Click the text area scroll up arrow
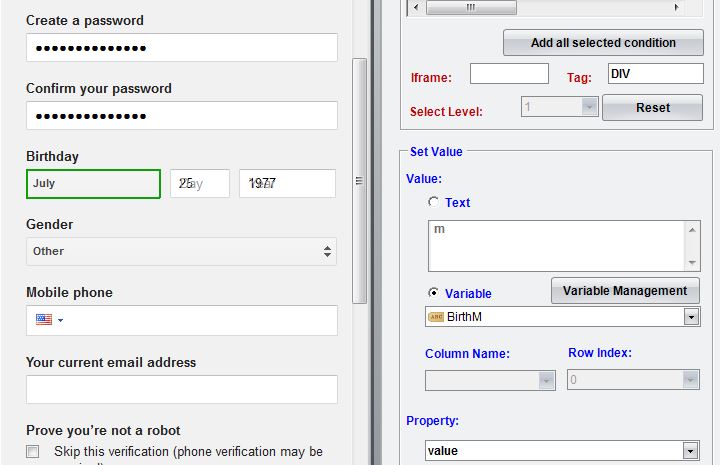This screenshot has width=720, height=465. (692, 229)
